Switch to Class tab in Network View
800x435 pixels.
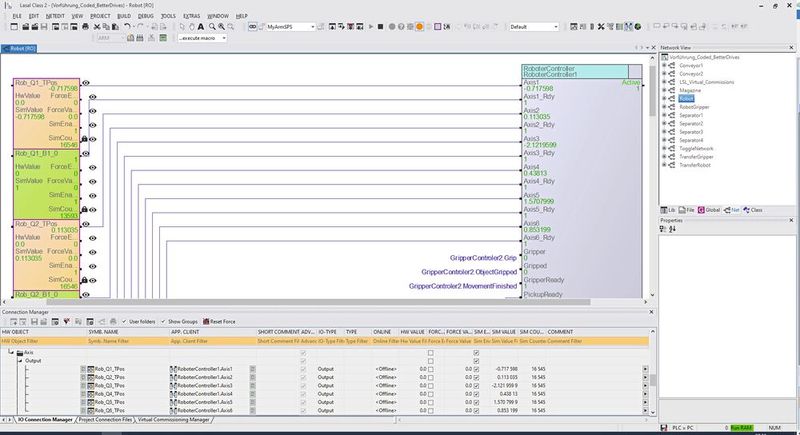coord(753,210)
